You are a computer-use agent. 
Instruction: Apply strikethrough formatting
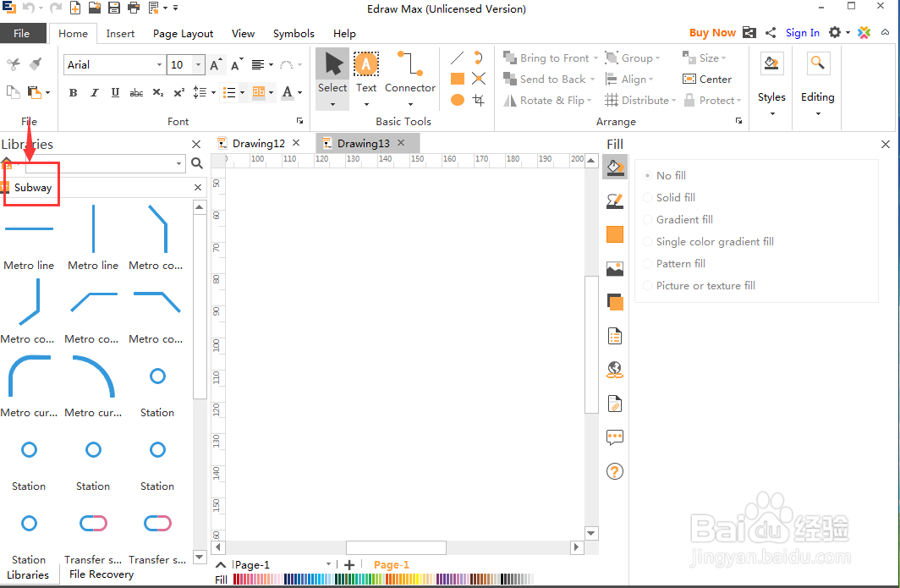(x=137, y=92)
